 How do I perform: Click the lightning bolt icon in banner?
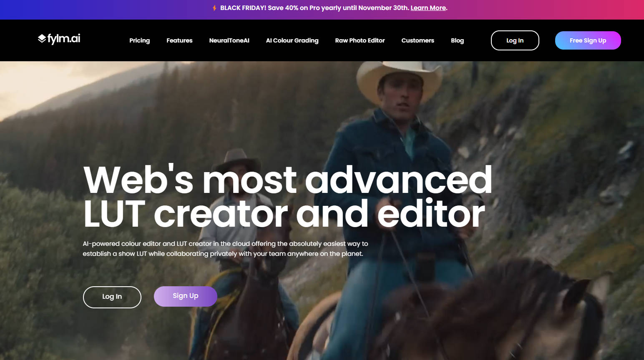(x=214, y=8)
